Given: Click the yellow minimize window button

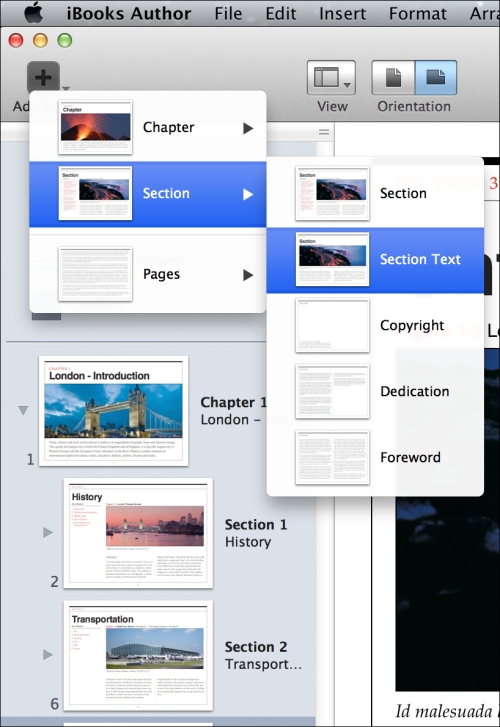Looking at the screenshot, I should coord(40,41).
